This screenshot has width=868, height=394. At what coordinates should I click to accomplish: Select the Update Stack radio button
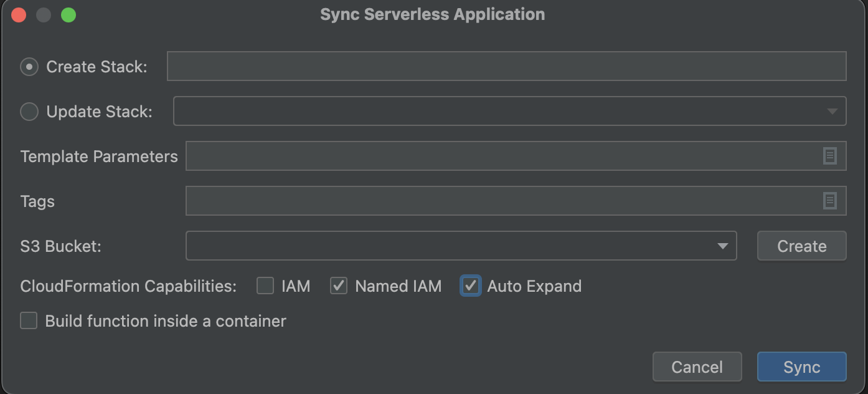point(29,112)
